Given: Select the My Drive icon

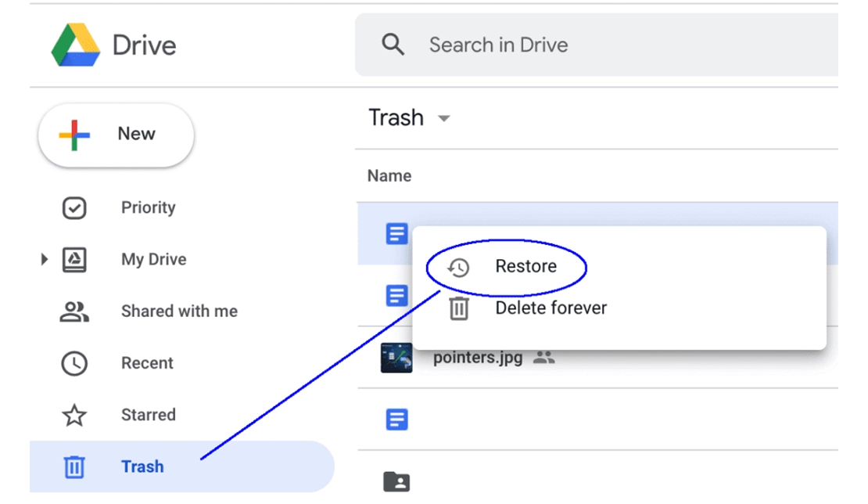Looking at the screenshot, I should [x=74, y=258].
